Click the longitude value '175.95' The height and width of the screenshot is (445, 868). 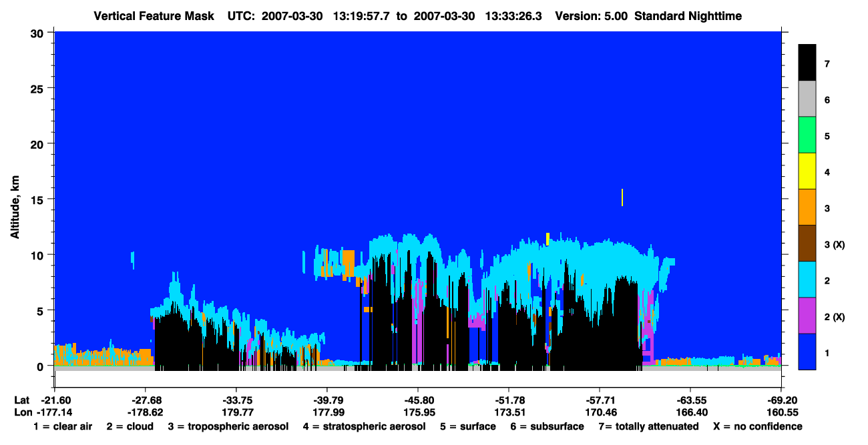point(417,412)
